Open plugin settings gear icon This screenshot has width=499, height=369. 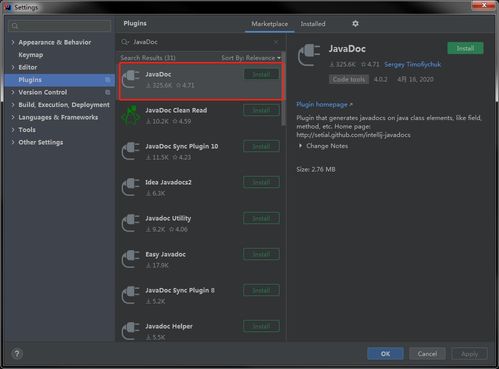355,24
